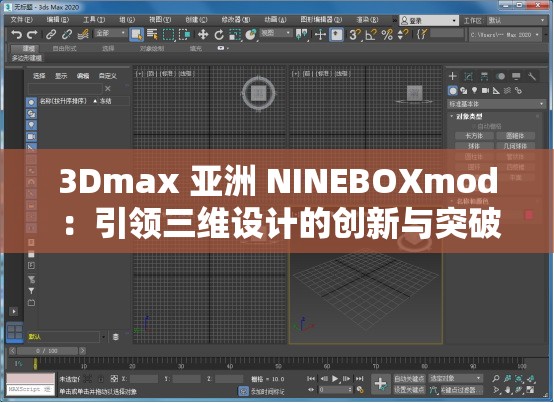
Task: Toggle the Keyboard Shortcut Override icon
Action: [x=336, y=35]
